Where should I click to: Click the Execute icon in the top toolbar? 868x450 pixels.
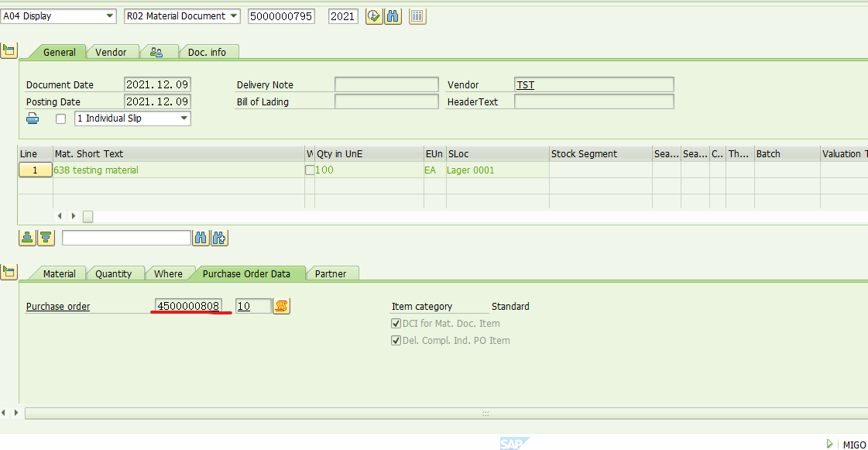374,15
